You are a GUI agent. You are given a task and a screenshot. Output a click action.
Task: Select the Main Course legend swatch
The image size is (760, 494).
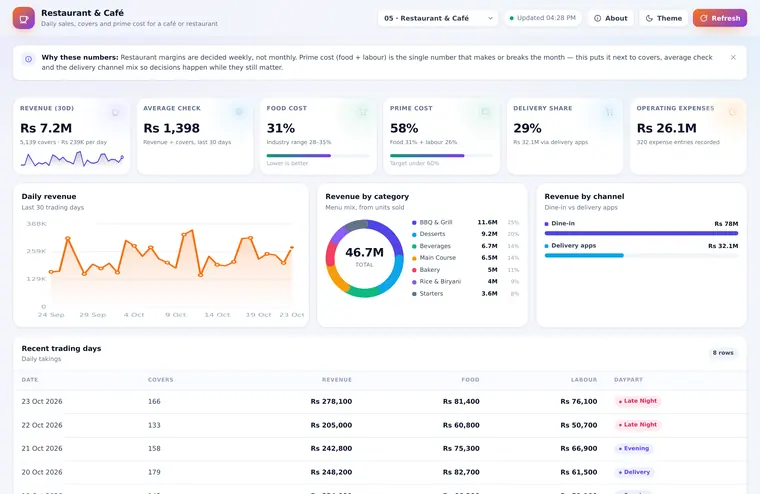tap(414, 258)
